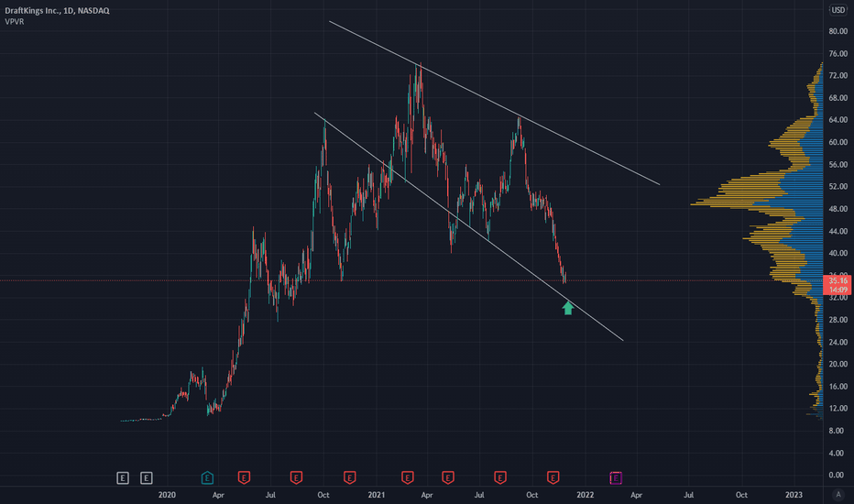The image size is (854, 504).
Task: Click the red 35.16 current price label
Action: pos(838,285)
